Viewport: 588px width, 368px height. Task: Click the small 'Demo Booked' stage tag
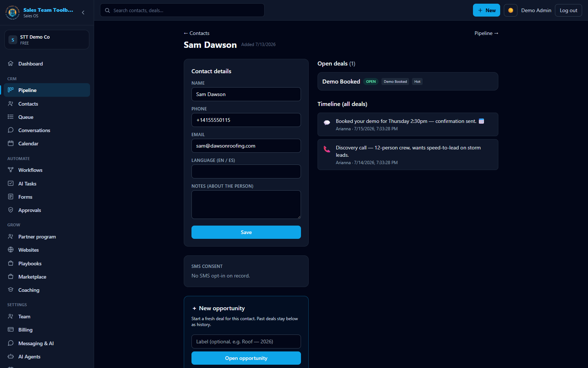[x=395, y=82]
